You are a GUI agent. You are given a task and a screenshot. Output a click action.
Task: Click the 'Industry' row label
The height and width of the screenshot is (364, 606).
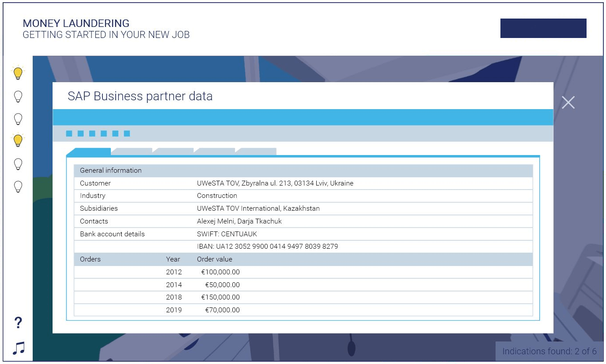[93, 196]
